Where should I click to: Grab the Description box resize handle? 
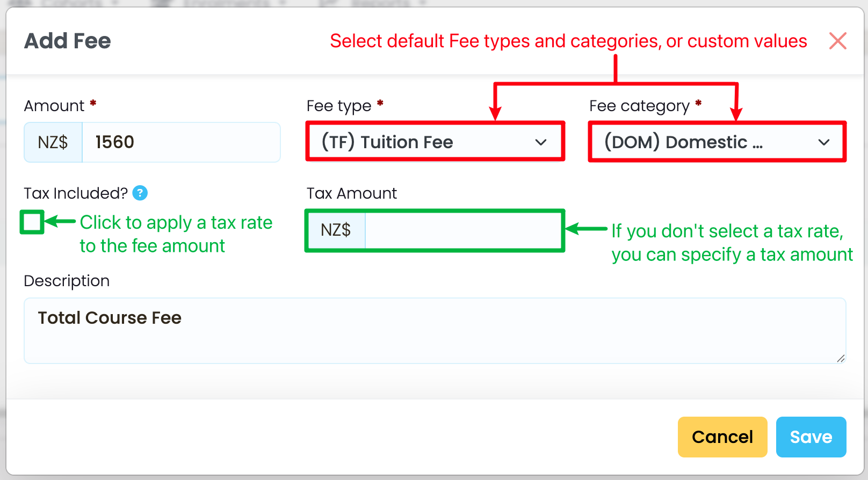click(841, 359)
